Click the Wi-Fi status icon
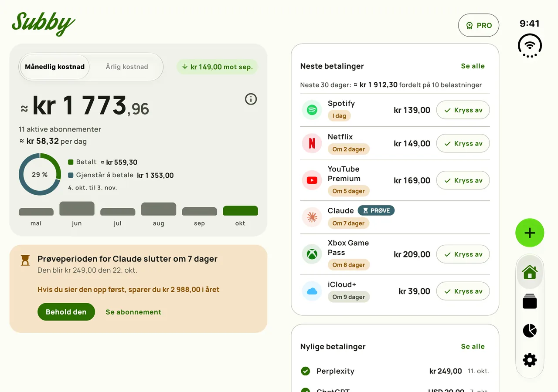The height and width of the screenshot is (392, 558). (530, 45)
